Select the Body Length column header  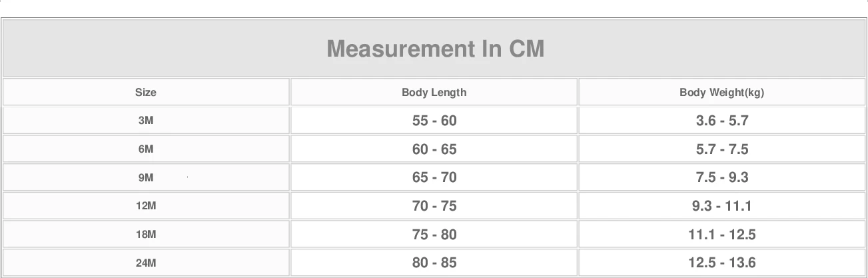point(434,92)
